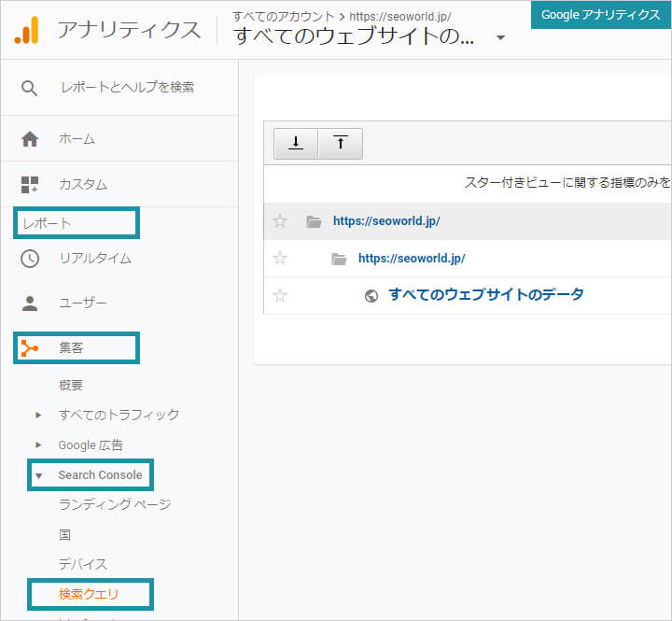Star the top https://seoworld.jp/ account row
Screen dimensions: 672x621
pyautogui.click(x=280, y=221)
